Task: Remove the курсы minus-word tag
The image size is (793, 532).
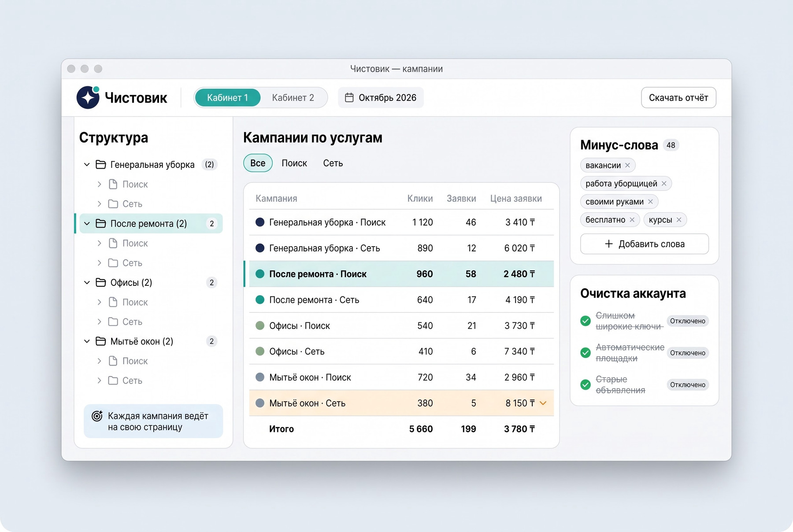Action: [x=679, y=220]
